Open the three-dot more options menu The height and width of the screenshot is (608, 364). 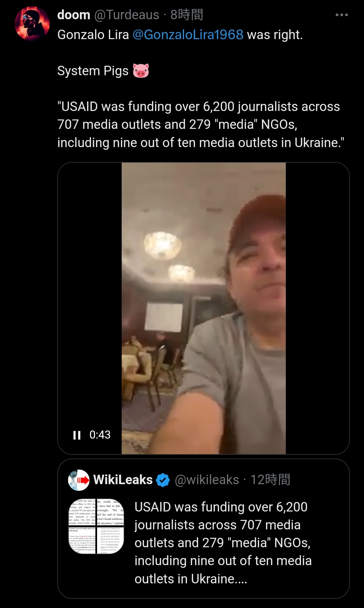(x=341, y=15)
